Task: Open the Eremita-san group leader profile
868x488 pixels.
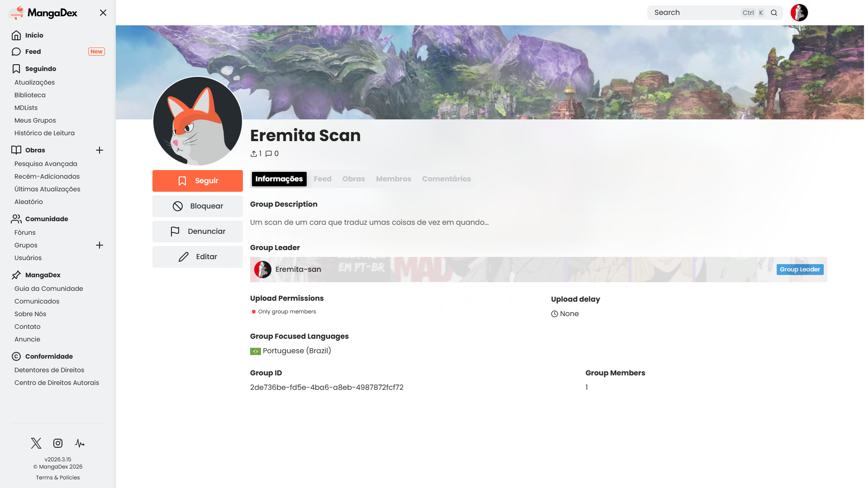Action: [x=298, y=270]
